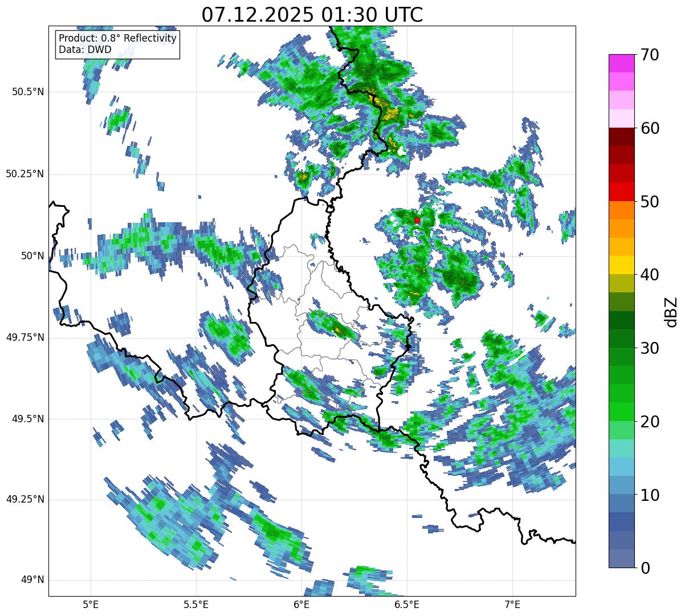Click the 7°E longitude tick label
This screenshot has height=616, width=685.
(512, 604)
